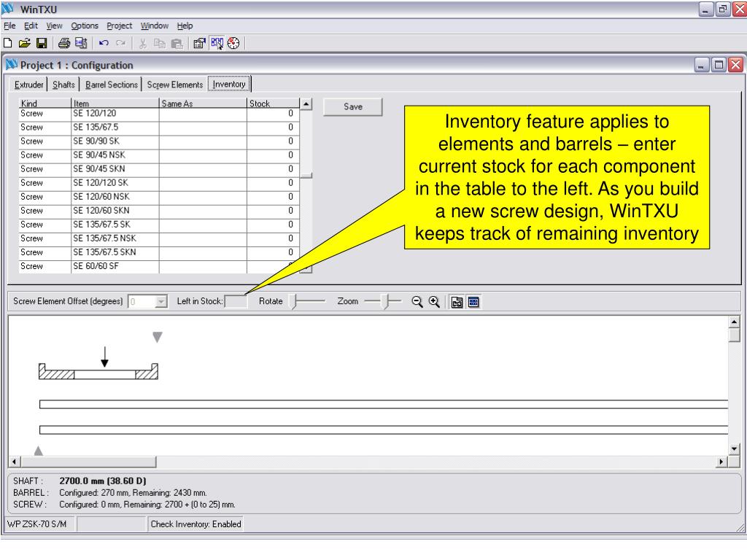Open the View menu

tap(54, 26)
